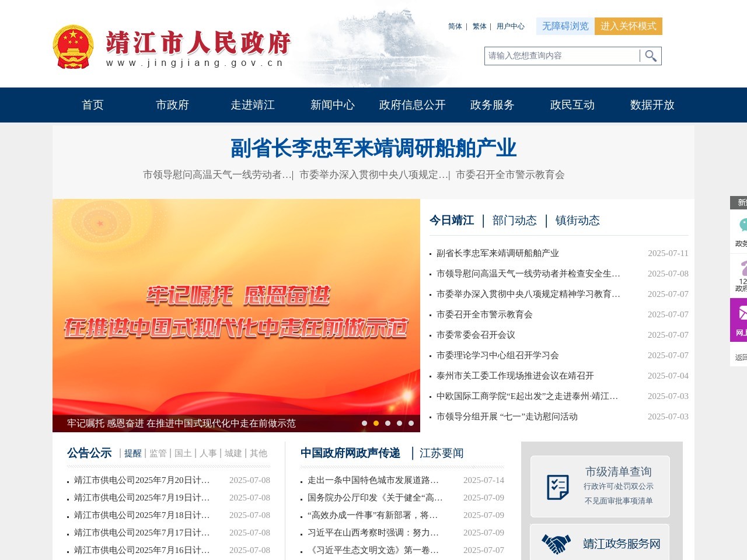Click the national emblem site logo
This screenshot has height=560, width=747.
click(74, 45)
